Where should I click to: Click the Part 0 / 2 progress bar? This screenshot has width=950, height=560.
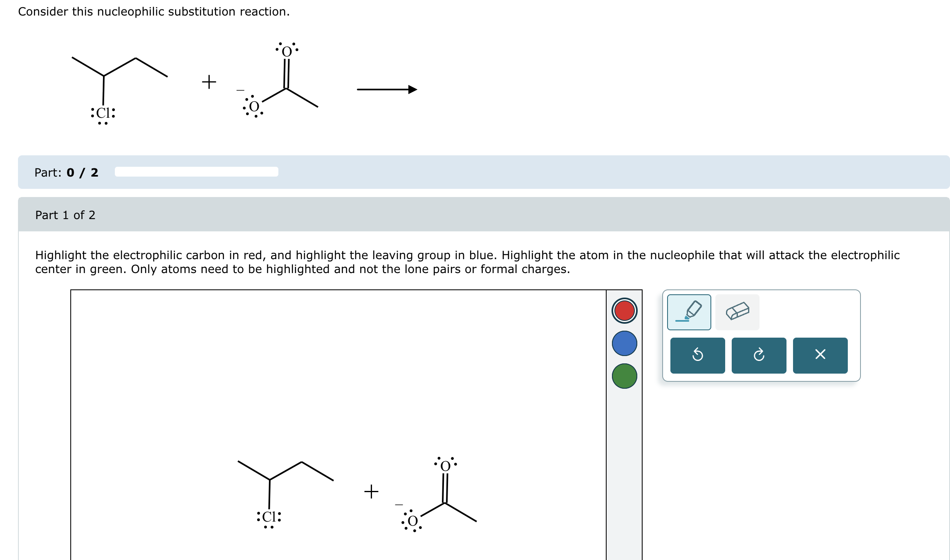coord(197,172)
